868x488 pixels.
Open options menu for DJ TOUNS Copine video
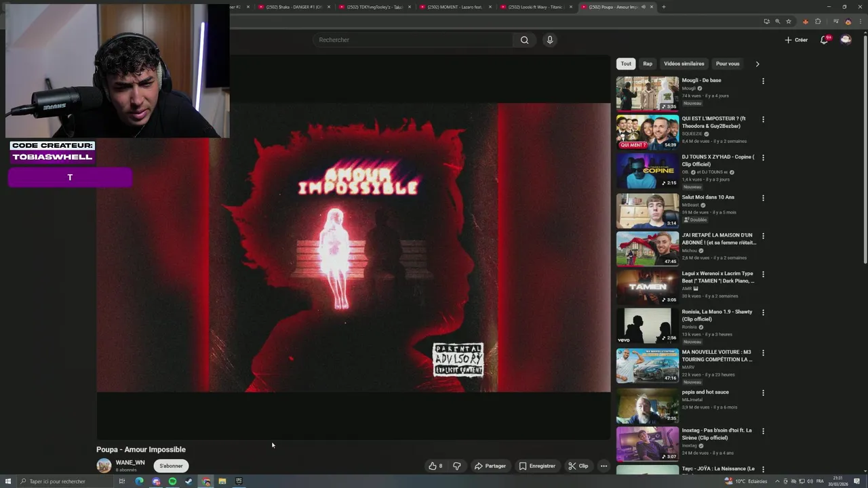(x=763, y=158)
